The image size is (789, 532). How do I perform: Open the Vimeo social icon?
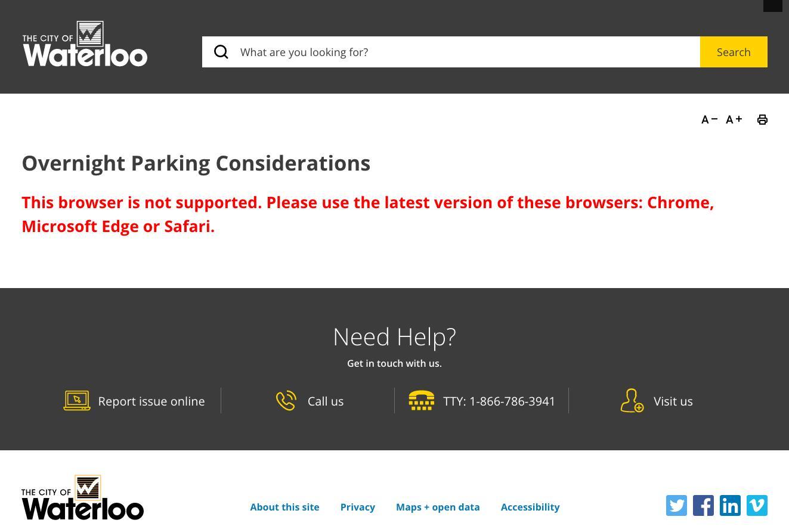point(757,505)
